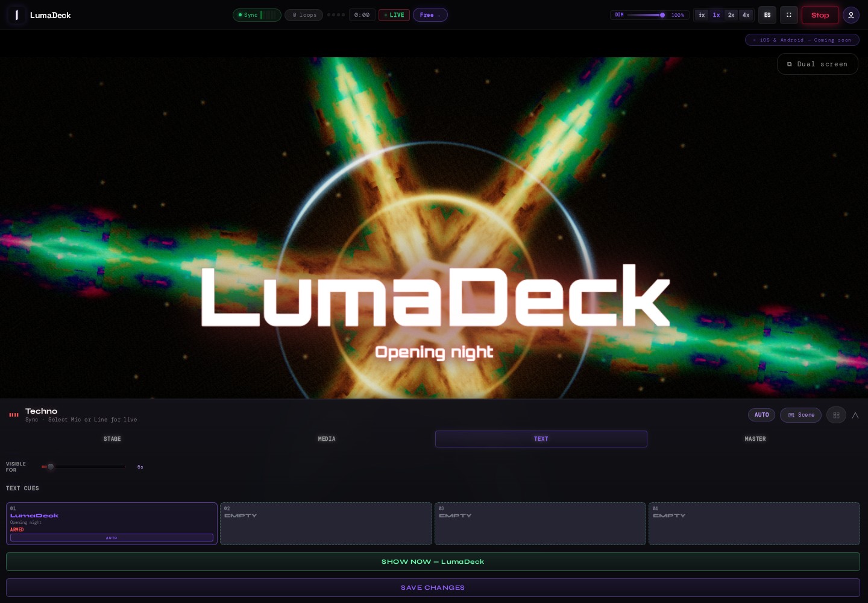The height and width of the screenshot is (603, 868).
Task: Toggle AUTO on text cue 01
Action: (x=112, y=538)
